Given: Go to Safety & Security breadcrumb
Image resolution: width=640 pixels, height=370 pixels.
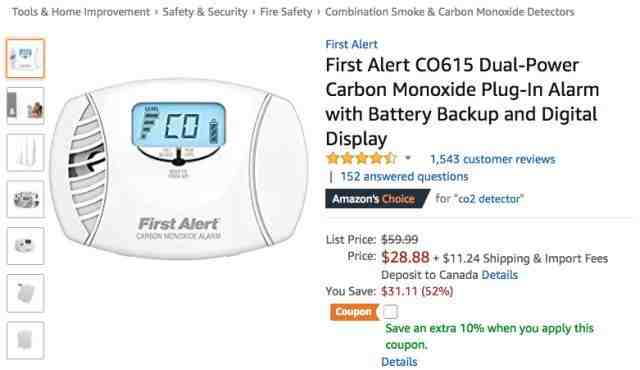Looking at the screenshot, I should (x=205, y=12).
